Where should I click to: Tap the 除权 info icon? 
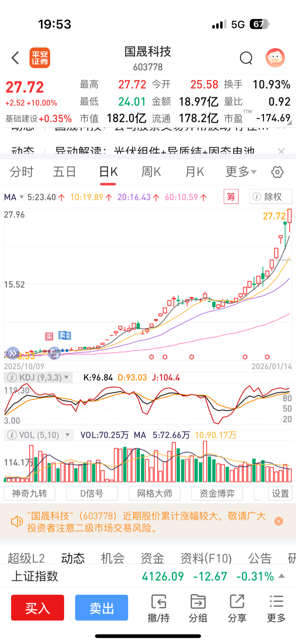[x=257, y=197]
